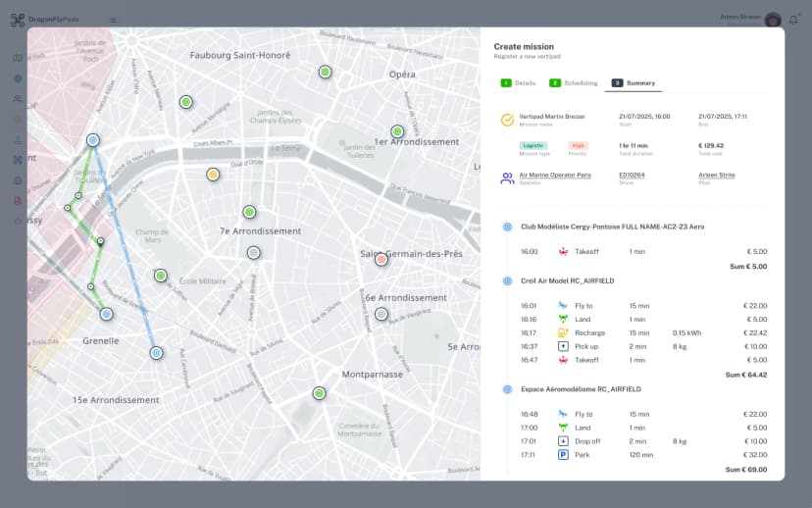The width and height of the screenshot is (812, 508).
Task: Open pilot Arleen Strite link
Action: [x=716, y=175]
